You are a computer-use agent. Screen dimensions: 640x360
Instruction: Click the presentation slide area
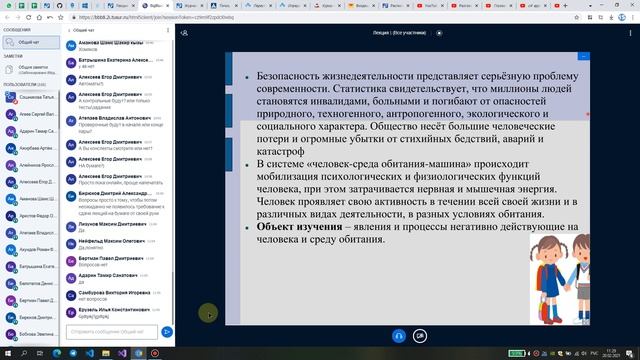407,188
